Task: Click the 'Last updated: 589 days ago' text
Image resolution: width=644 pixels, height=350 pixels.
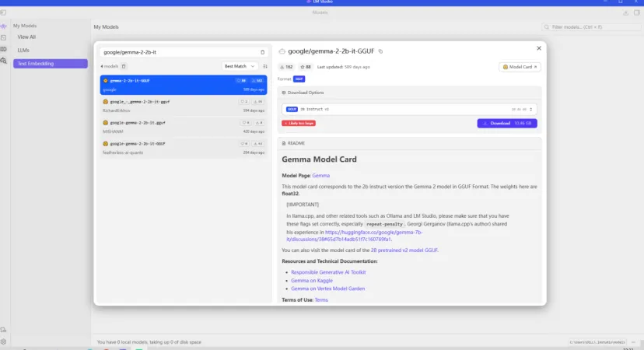Action: tap(343, 67)
